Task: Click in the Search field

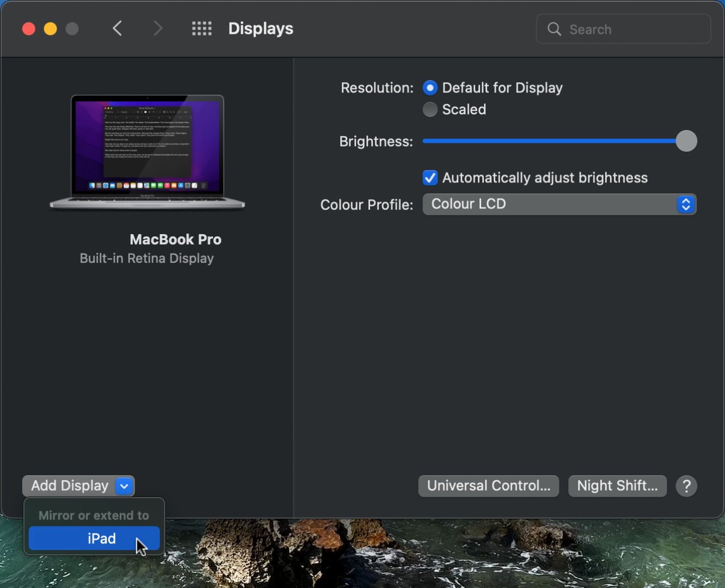Action: (x=624, y=29)
